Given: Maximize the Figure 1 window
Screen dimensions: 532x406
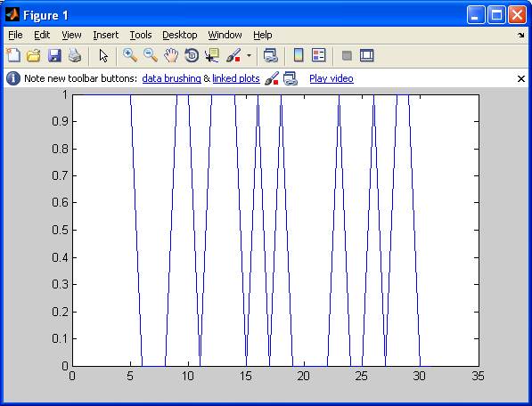Looking at the screenshot, I should point(496,15).
